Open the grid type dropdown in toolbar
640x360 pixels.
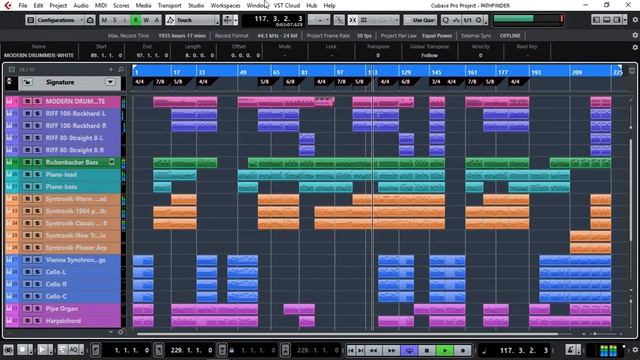380,20
